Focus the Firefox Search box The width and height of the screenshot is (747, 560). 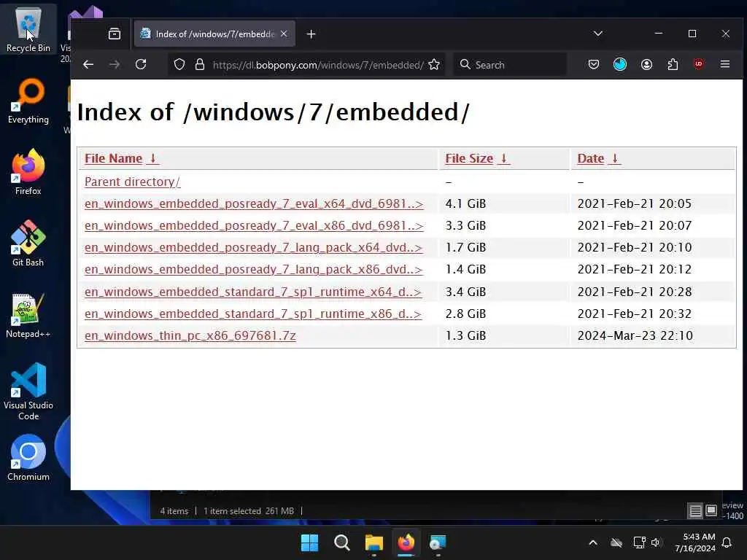point(510,65)
